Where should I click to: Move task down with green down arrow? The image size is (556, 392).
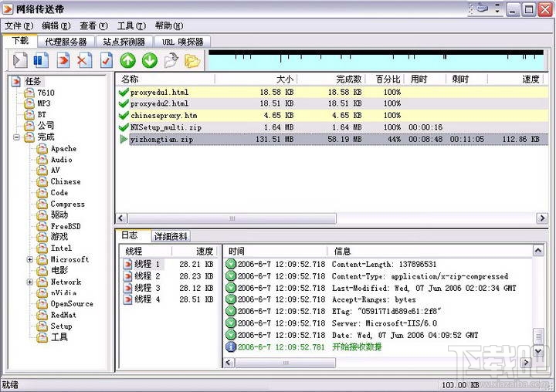tap(149, 60)
